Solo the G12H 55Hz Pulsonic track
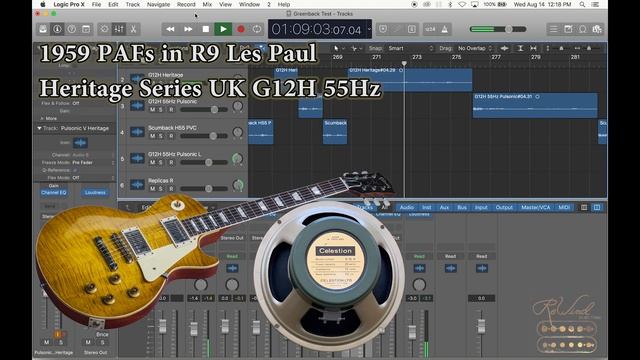Viewport: 640px width, 360px height. coord(161,110)
